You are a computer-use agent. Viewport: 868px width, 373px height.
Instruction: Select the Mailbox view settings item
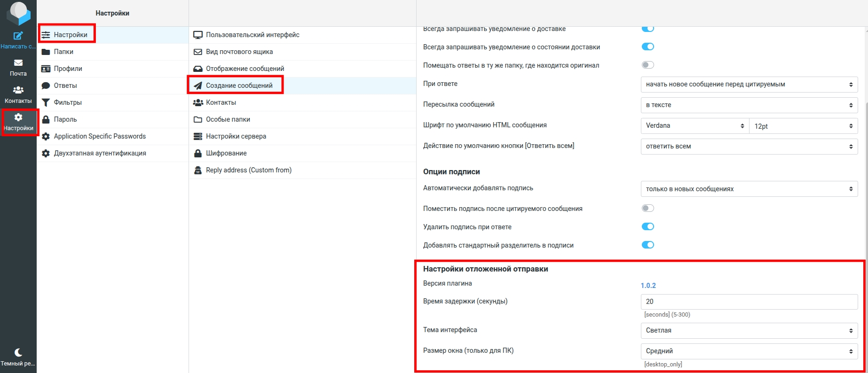(239, 52)
